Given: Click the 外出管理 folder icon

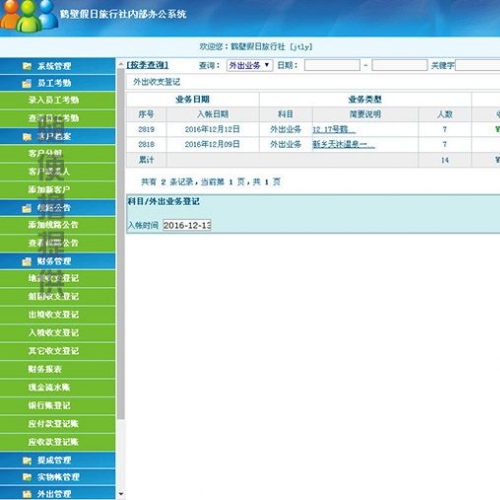Looking at the screenshot, I should [27, 494].
